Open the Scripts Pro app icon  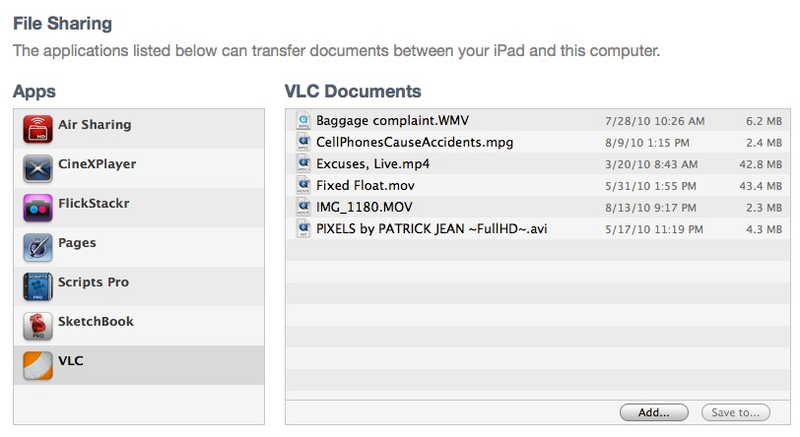[38, 286]
